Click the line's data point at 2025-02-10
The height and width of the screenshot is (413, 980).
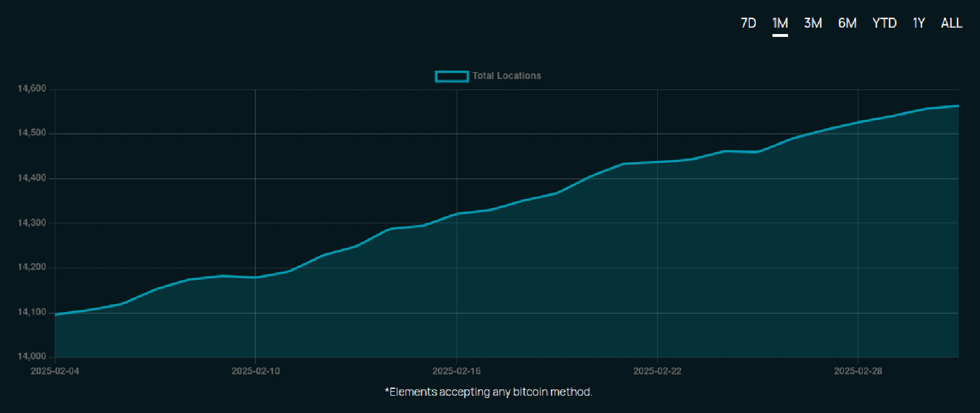pyautogui.click(x=255, y=277)
